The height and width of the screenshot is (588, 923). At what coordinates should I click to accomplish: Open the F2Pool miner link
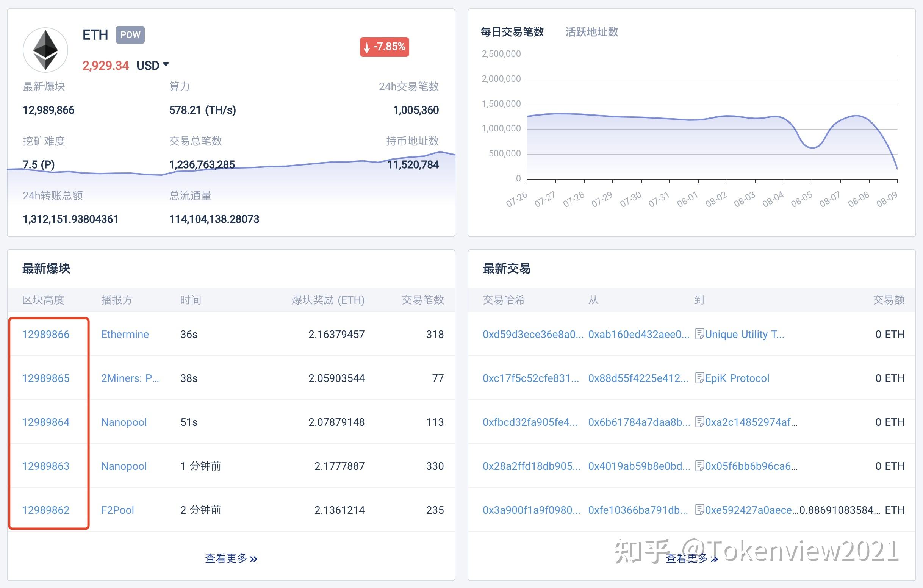coord(117,510)
